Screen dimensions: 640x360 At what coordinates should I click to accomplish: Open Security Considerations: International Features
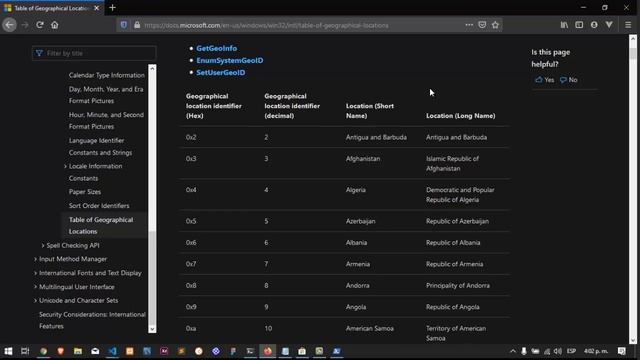[92, 320]
